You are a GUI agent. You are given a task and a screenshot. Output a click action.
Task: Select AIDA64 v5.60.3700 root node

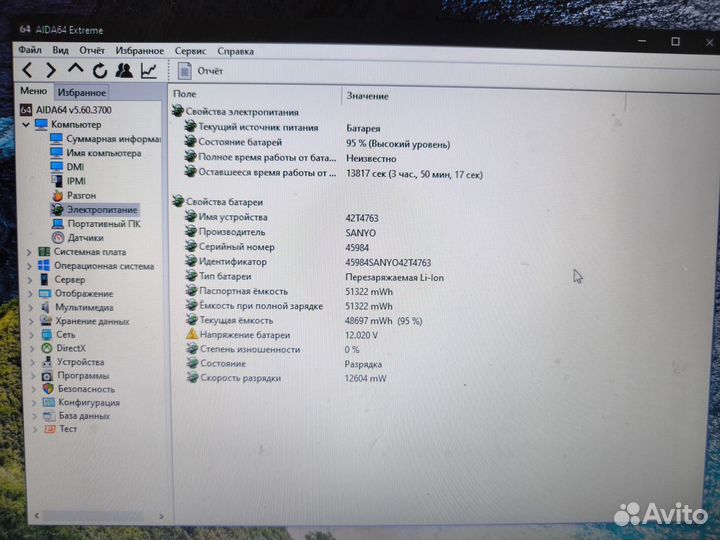click(73, 110)
